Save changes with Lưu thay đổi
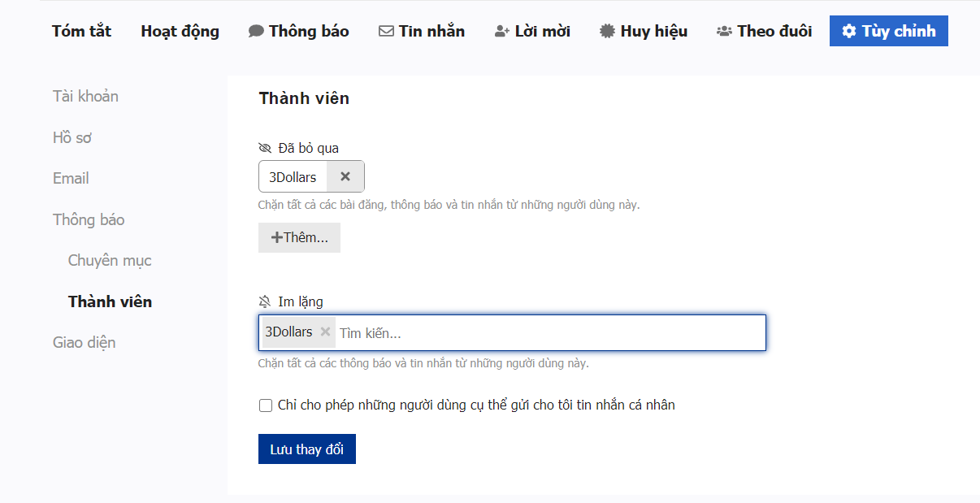 306,449
